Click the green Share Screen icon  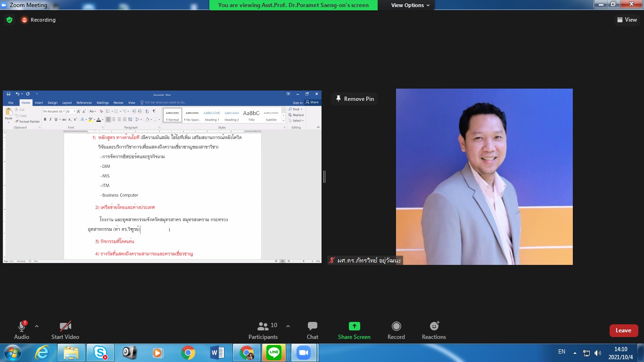[x=354, y=326]
